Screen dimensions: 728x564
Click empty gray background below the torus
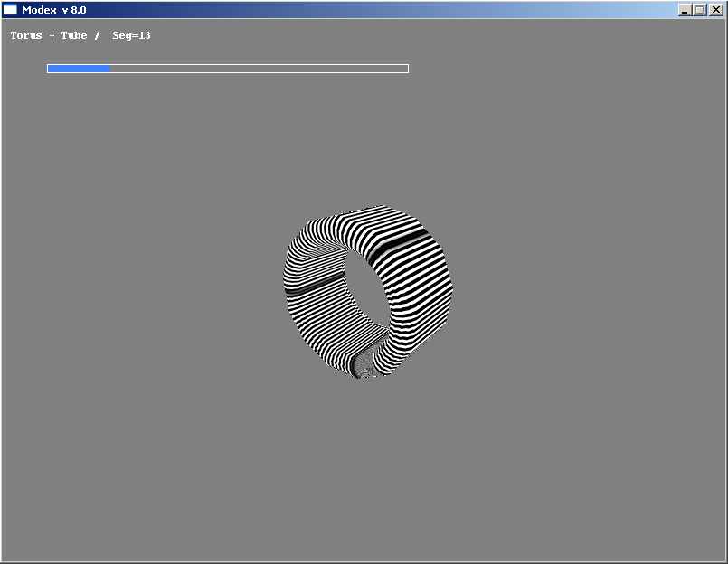[x=362, y=470]
